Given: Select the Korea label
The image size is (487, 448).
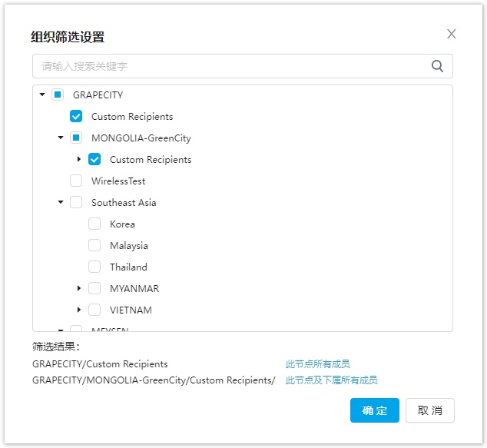Looking at the screenshot, I should tap(122, 224).
